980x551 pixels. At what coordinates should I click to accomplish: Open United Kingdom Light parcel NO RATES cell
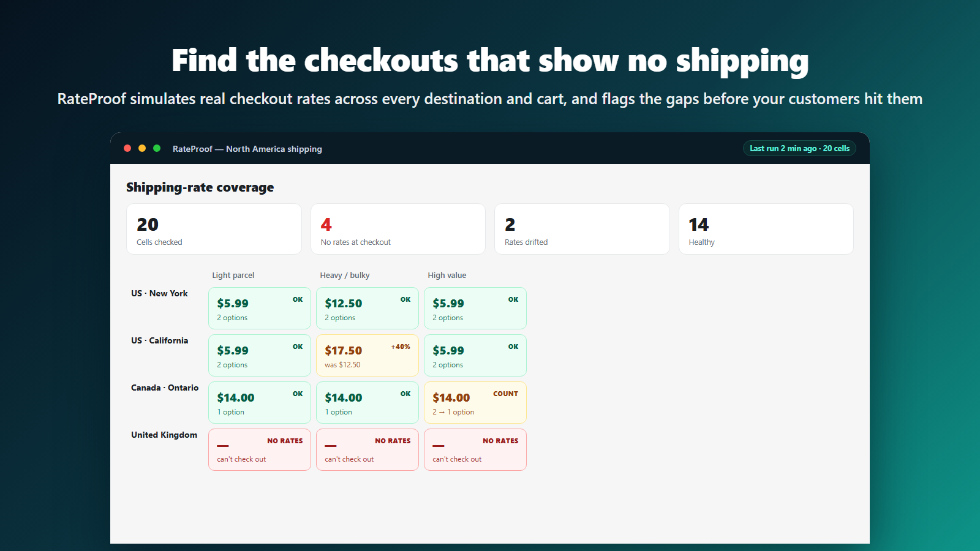[x=260, y=450]
